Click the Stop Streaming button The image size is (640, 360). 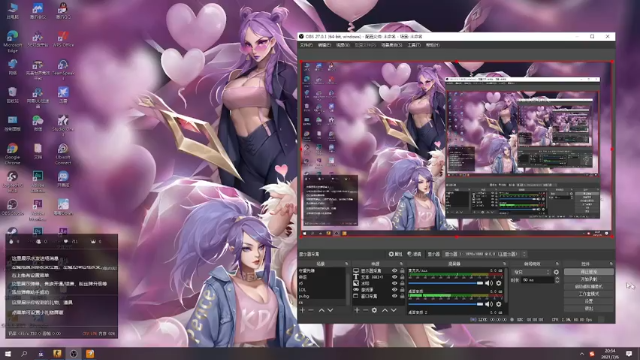point(589,272)
